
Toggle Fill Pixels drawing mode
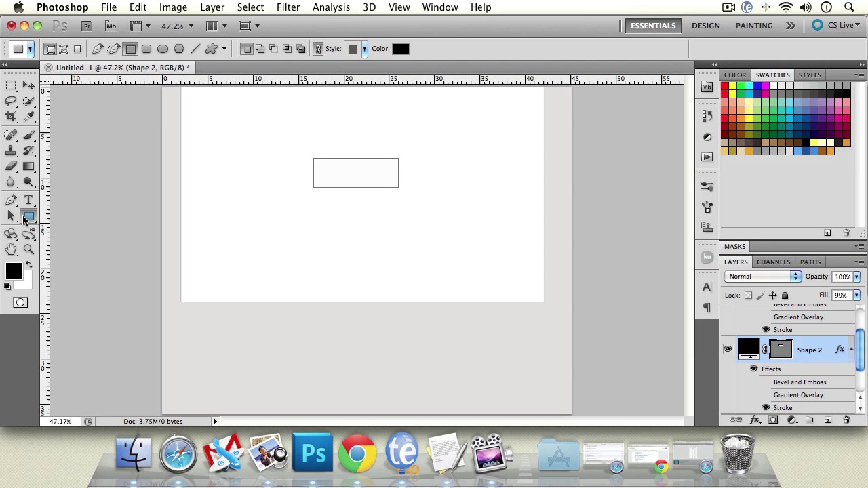pos(77,49)
